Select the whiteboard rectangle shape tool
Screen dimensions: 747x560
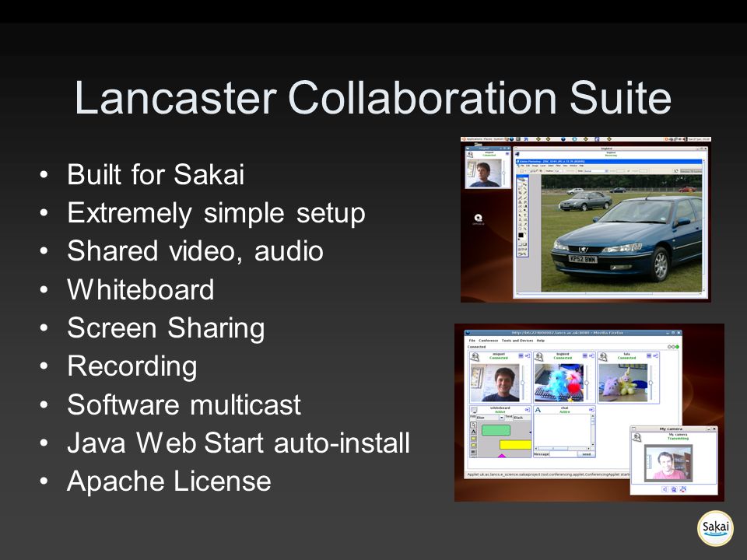(474, 439)
